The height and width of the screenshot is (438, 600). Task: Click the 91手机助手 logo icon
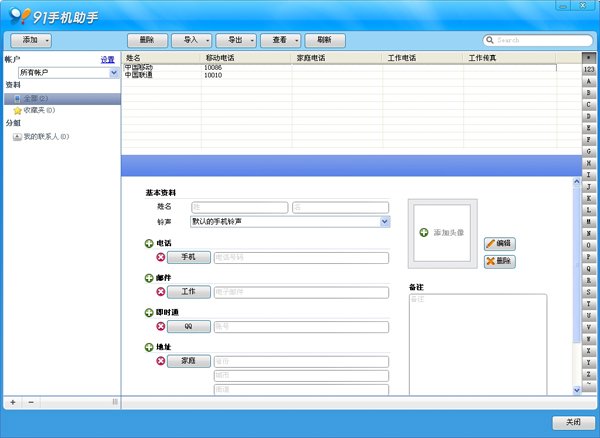click(x=19, y=16)
